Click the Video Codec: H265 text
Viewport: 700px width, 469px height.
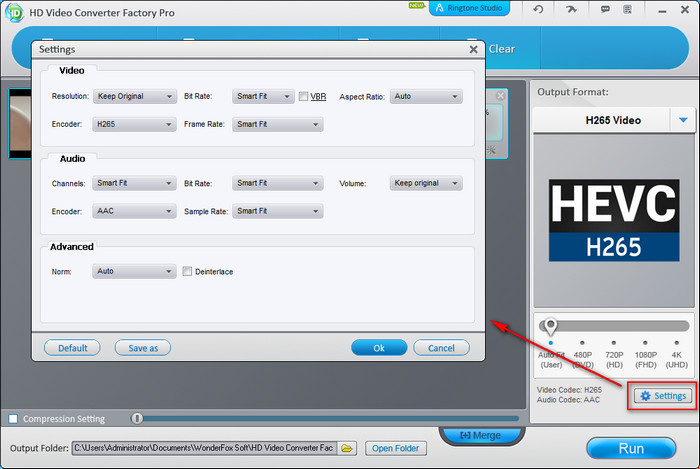[x=569, y=390]
